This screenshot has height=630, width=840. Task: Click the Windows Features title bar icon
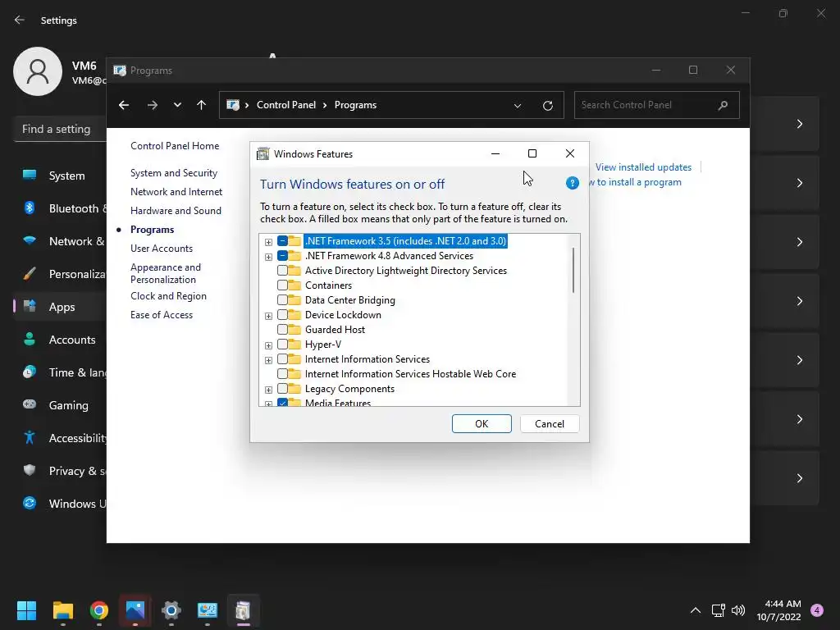[x=263, y=153]
